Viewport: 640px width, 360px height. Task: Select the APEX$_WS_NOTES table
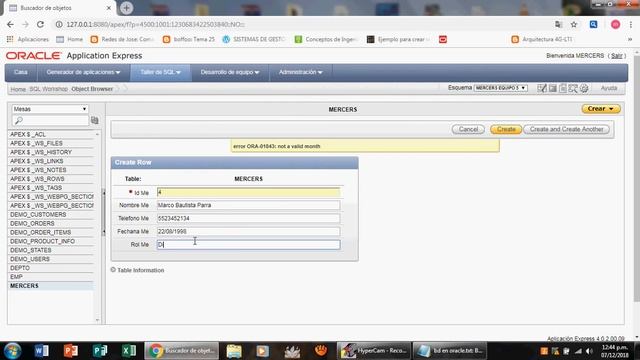[38, 170]
